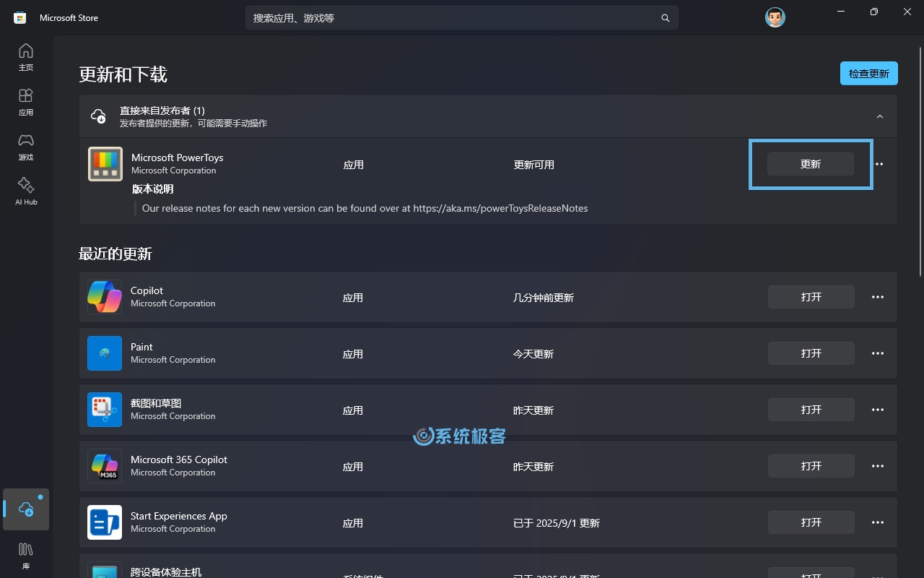This screenshot has height=578, width=924.
Task: Open the user profile avatar
Action: [775, 17]
